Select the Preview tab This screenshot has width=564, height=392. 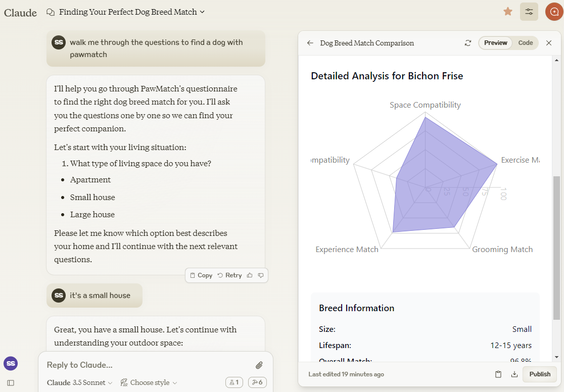click(x=495, y=43)
